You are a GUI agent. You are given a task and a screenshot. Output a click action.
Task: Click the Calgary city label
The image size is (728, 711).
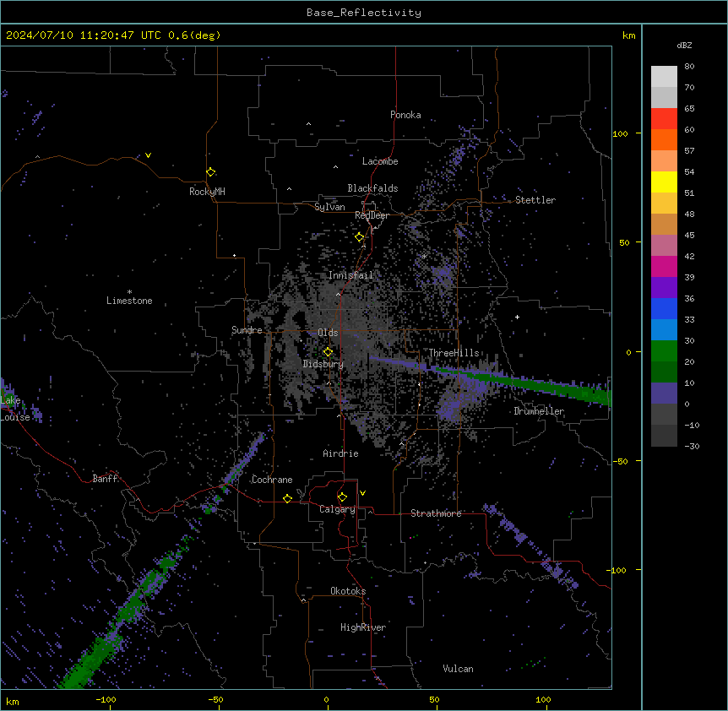(x=337, y=509)
